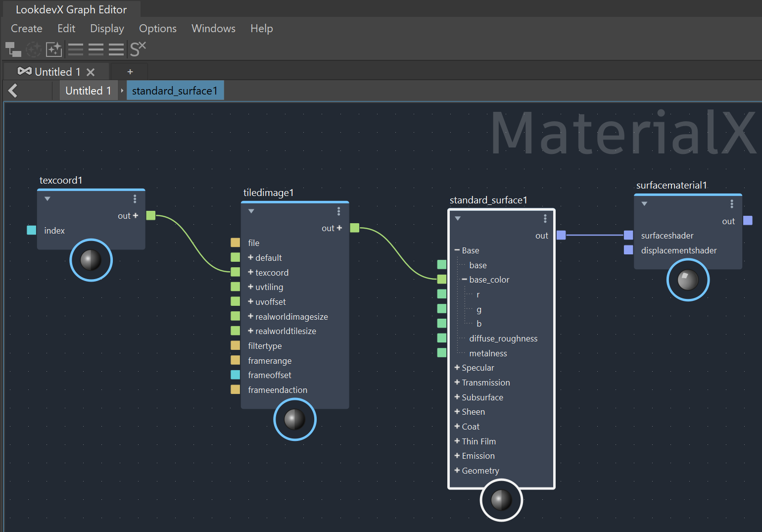Image resolution: width=762 pixels, height=532 pixels.
Task: Collapse the standard_surface1 node triangle
Action: pos(458,218)
